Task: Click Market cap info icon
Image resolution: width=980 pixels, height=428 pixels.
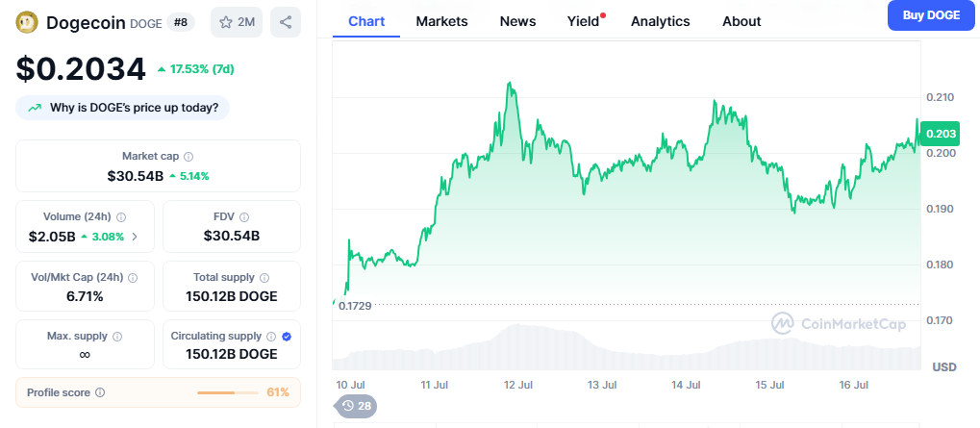Action: pos(188,156)
